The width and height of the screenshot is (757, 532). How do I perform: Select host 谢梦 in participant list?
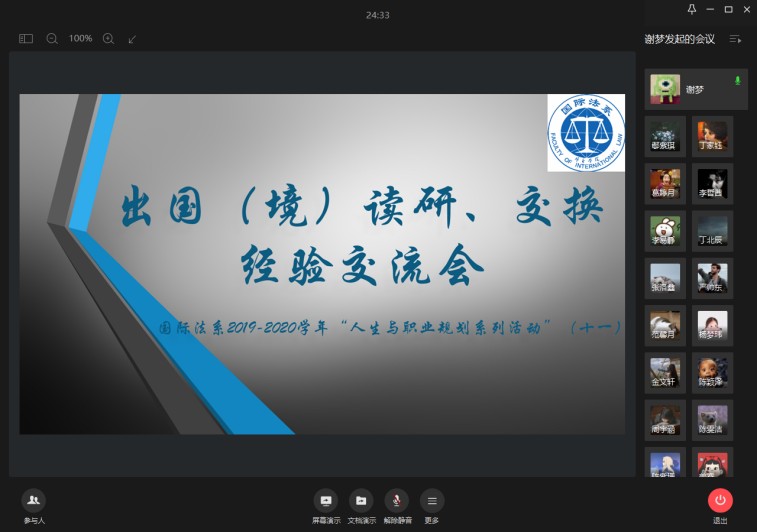pos(695,89)
